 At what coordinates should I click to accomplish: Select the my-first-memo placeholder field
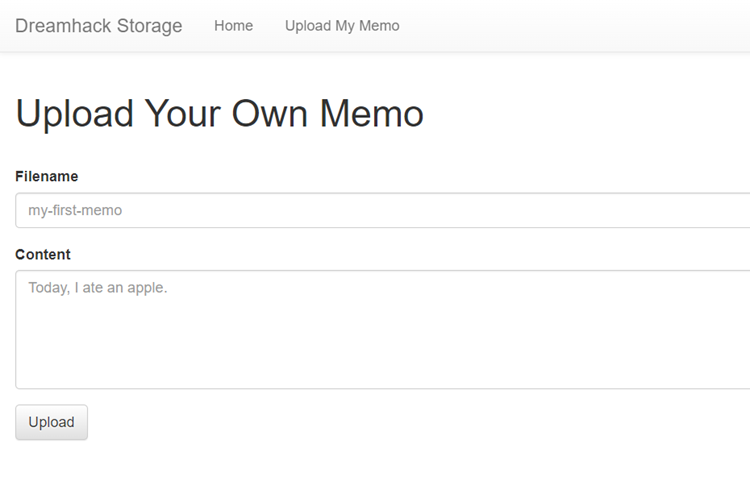tap(380, 211)
